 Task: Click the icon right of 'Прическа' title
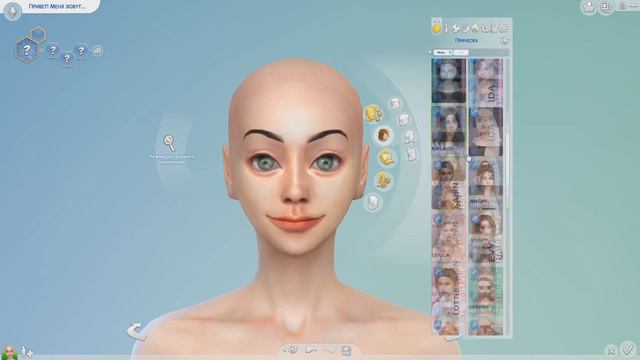click(x=505, y=40)
